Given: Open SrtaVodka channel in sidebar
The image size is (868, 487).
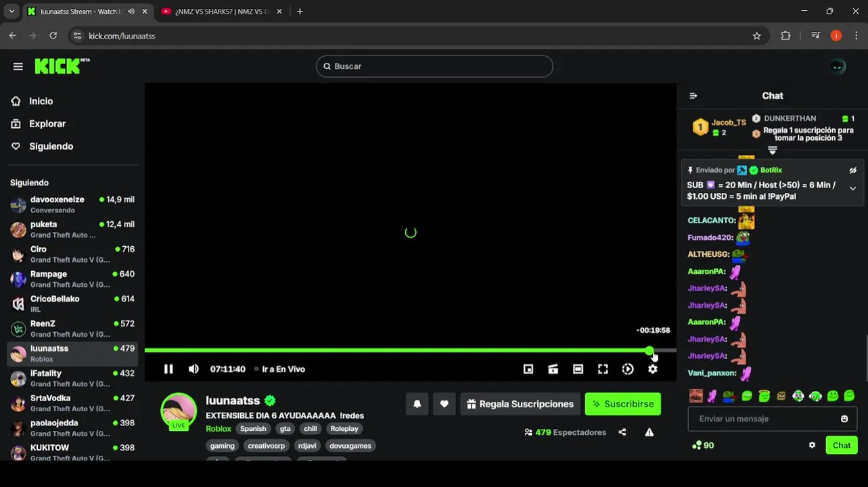Looking at the screenshot, I should (x=72, y=403).
